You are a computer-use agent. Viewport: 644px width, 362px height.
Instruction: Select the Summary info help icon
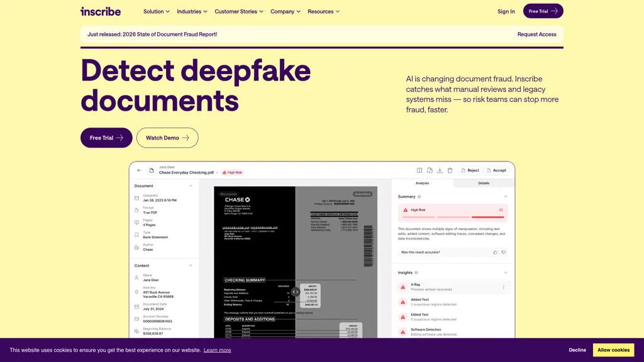[x=419, y=197]
